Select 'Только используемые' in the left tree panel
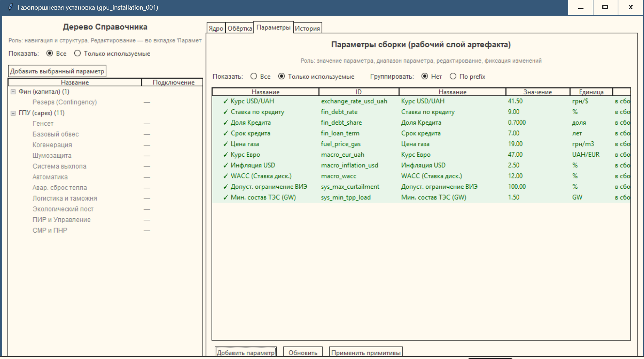Viewport: 644px width, 359px height. (x=78, y=53)
